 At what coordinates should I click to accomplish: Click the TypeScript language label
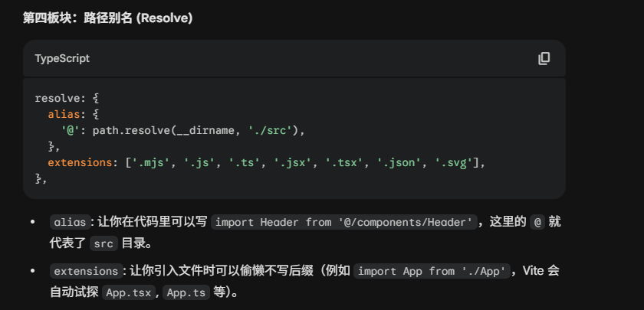coord(62,59)
